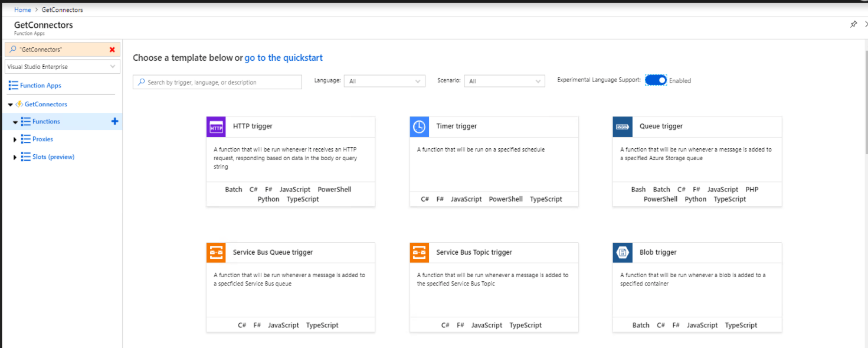Viewport: 868px width, 348px height.
Task: Click the GetConnectors function app lightning icon
Action: [19, 104]
